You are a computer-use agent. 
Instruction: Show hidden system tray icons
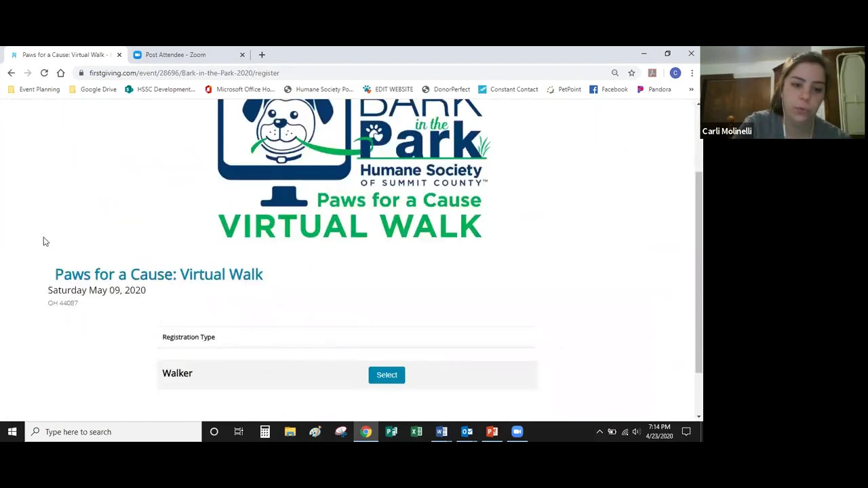click(x=599, y=432)
